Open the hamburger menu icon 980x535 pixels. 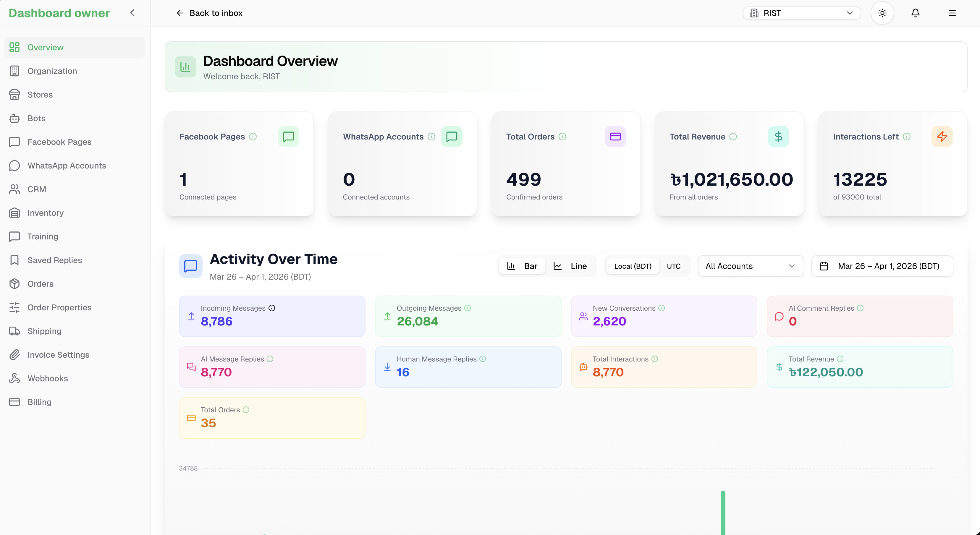click(x=952, y=13)
